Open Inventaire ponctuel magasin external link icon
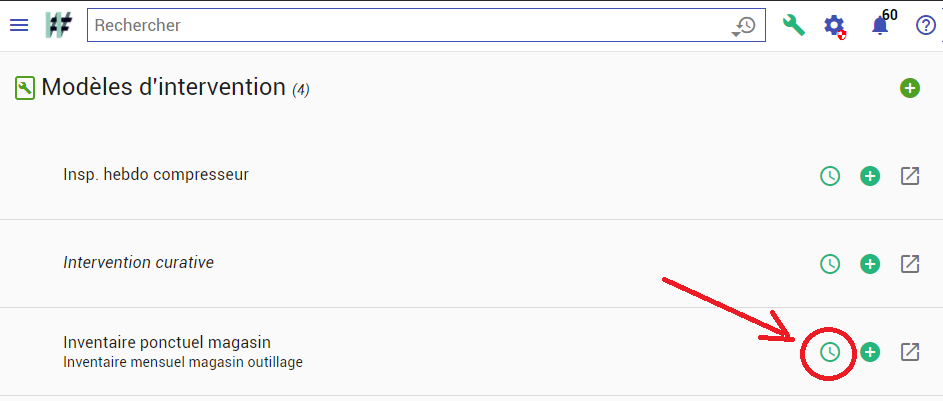Screen dimensions: 943x401 pyautogui.click(x=910, y=352)
